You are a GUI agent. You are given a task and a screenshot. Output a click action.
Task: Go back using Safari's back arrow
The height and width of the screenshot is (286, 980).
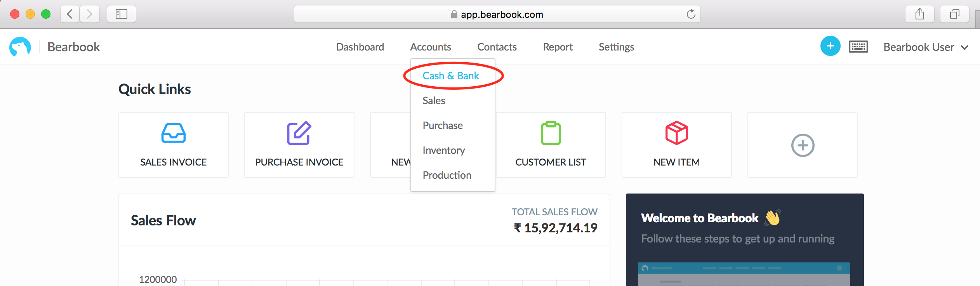point(70,14)
